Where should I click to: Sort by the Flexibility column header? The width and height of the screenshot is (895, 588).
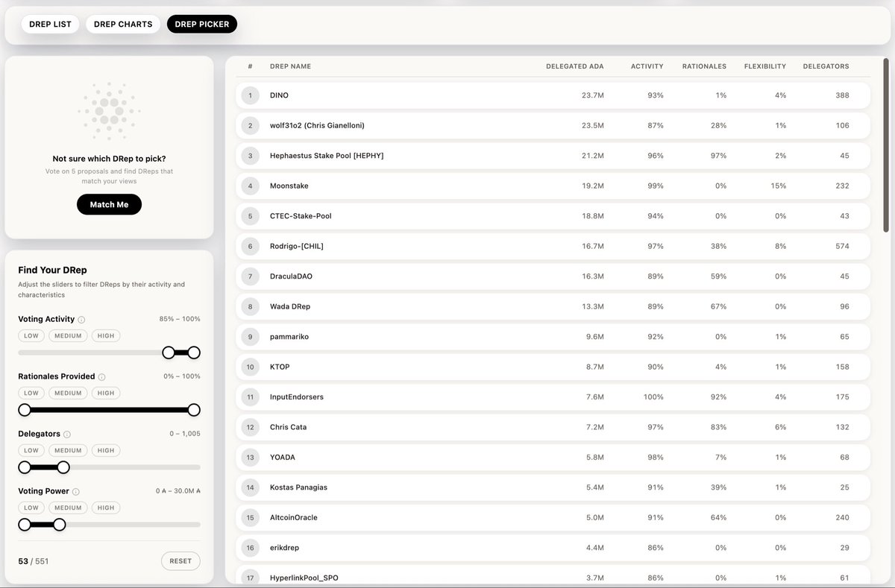click(x=765, y=66)
